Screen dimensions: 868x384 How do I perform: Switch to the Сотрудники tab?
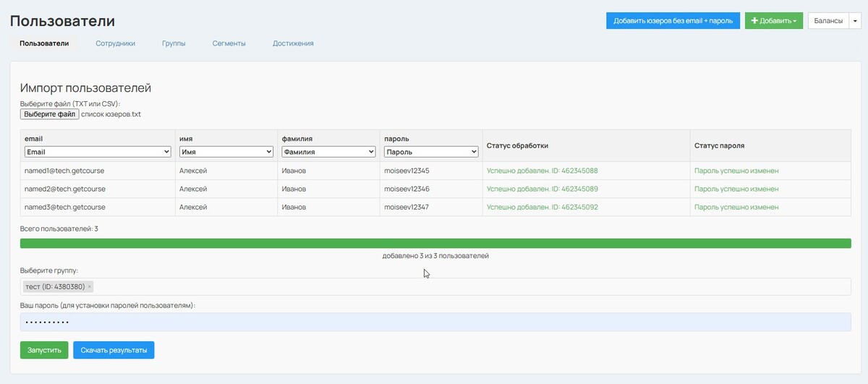tap(115, 43)
